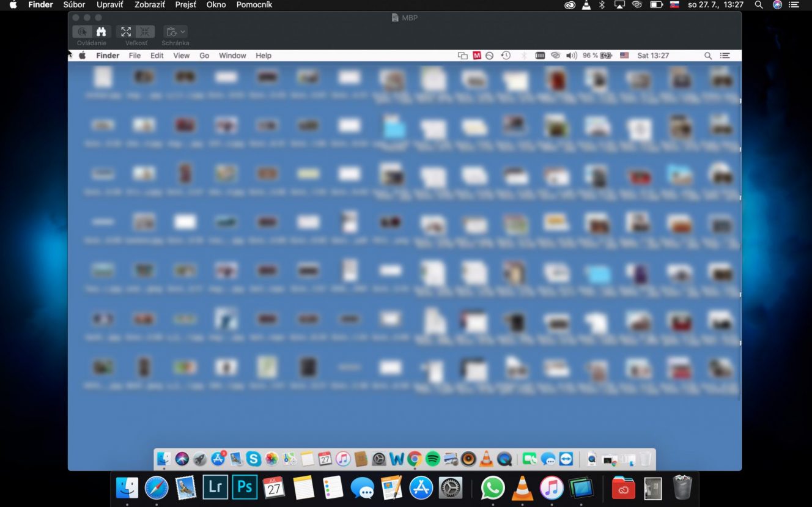Click the binoculars observe mode button
812x507 pixels.
pyautogui.click(x=102, y=32)
